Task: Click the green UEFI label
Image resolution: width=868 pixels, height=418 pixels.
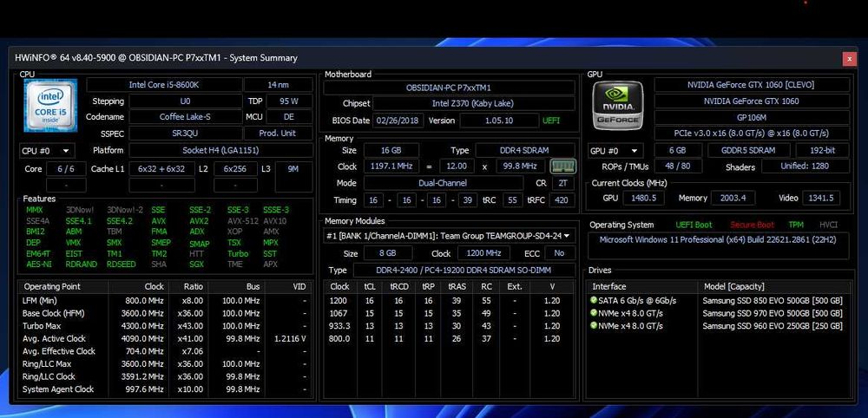Action: (x=551, y=121)
